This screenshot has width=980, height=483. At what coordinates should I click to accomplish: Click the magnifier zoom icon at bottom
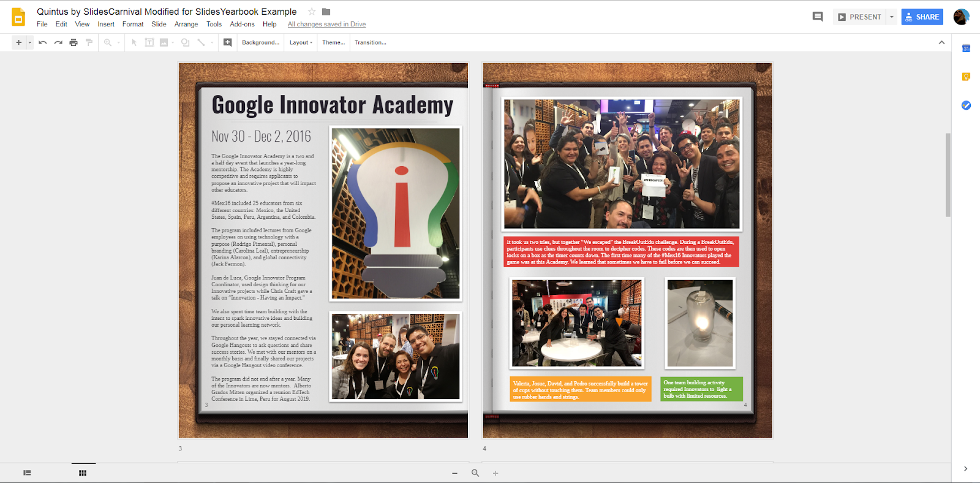click(475, 473)
